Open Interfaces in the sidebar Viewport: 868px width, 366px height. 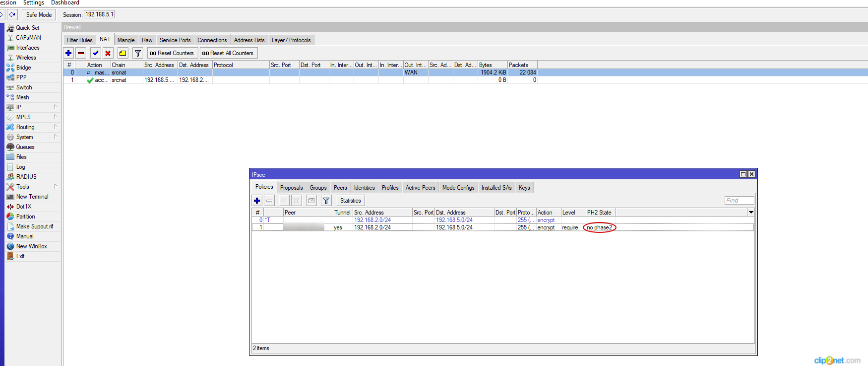[x=28, y=48]
